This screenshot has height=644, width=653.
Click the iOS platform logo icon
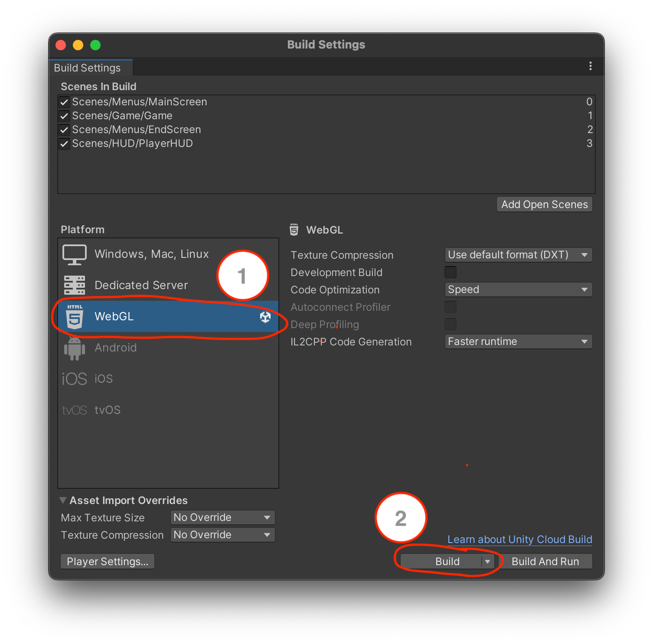coord(75,379)
